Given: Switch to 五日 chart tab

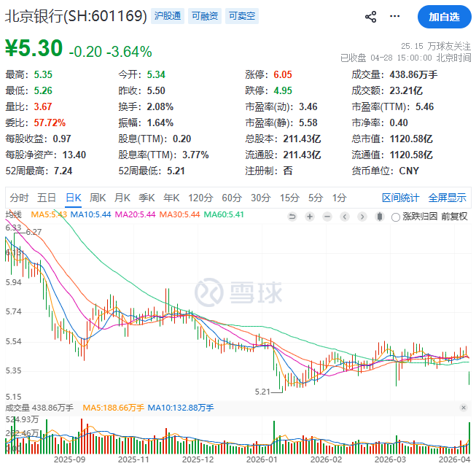Looking at the screenshot, I should (47, 198).
